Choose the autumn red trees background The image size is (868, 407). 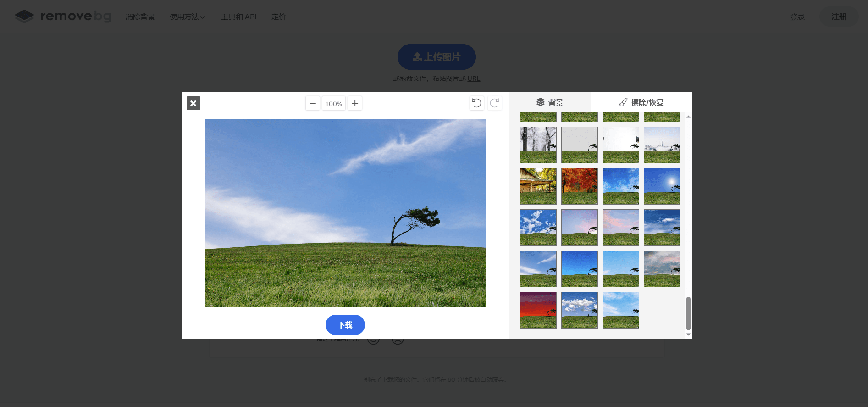point(579,186)
